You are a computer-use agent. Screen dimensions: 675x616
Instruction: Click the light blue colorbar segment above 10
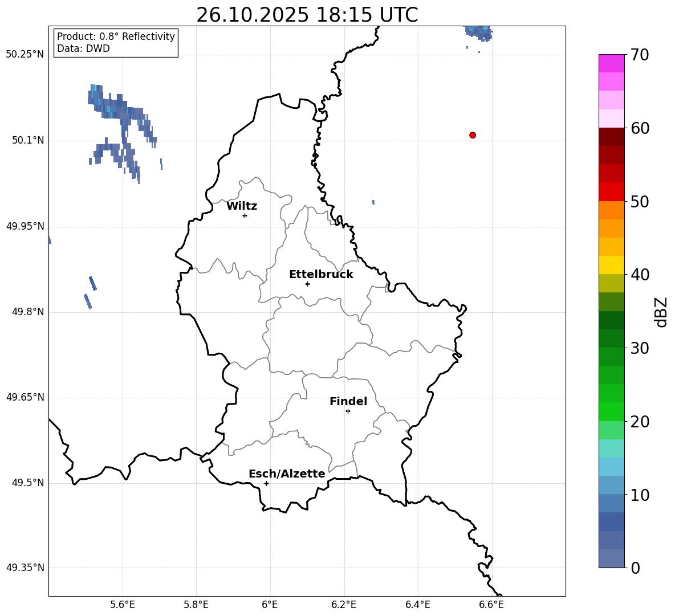tap(612, 486)
